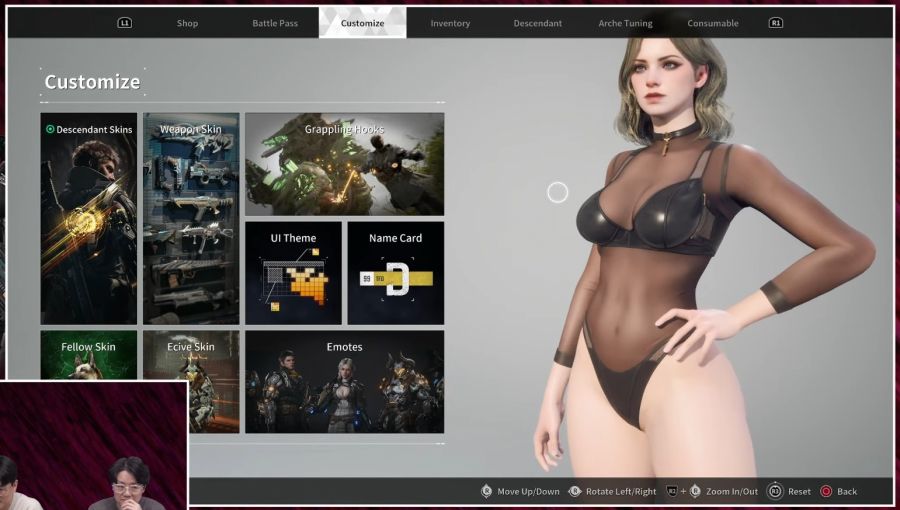The image size is (900, 510).
Task: Click the R3 Reset icon
Action: point(775,492)
